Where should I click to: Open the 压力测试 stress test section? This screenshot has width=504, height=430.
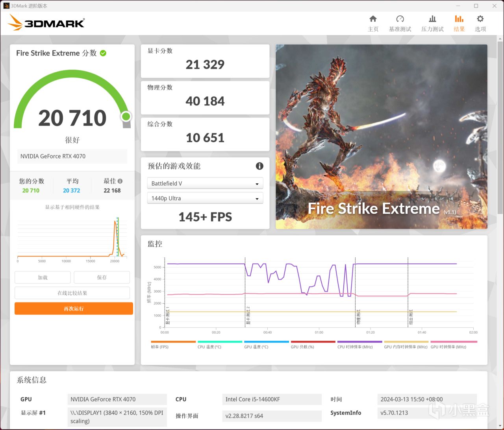[432, 24]
